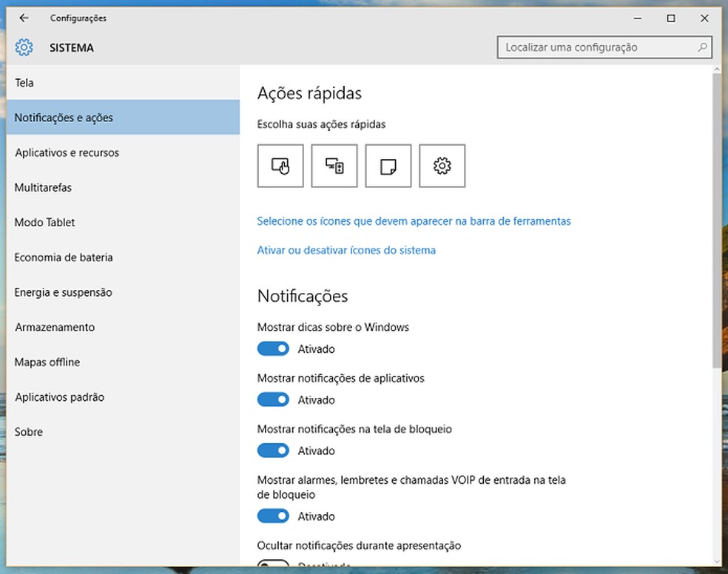Open the Tela section in sidebar
This screenshot has width=728, height=574.
tap(24, 82)
